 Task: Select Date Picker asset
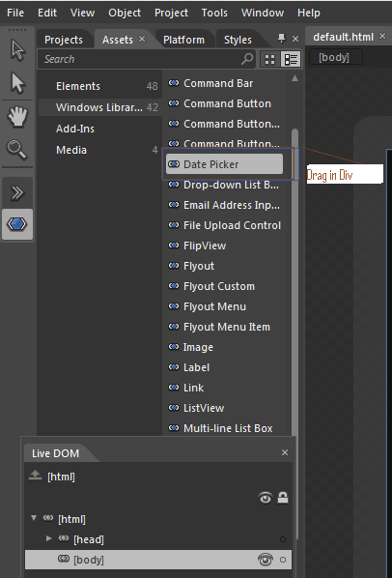coord(225,164)
